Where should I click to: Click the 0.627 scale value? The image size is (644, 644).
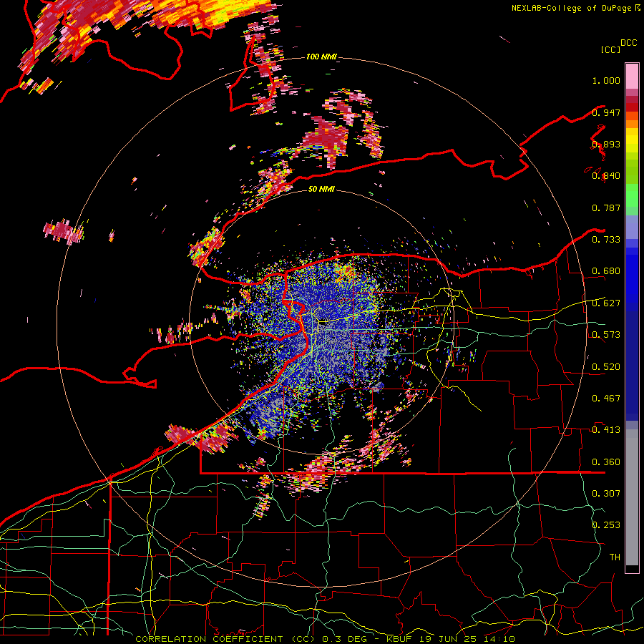(606, 303)
